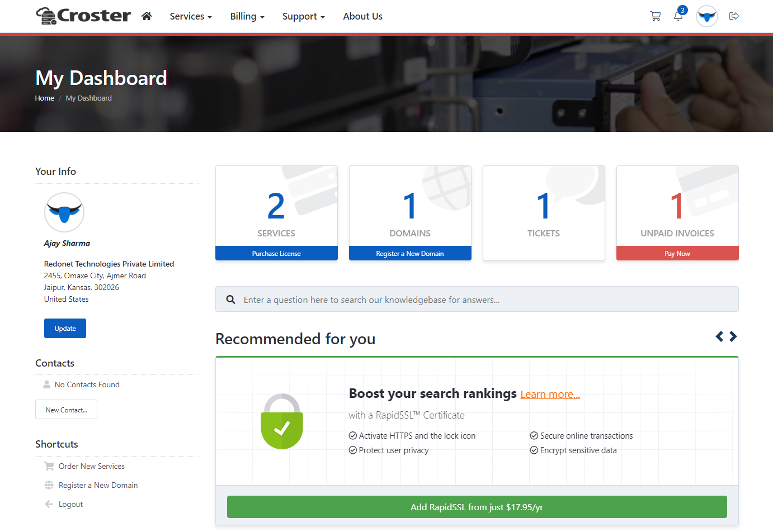Open the Tickets summary card
This screenshot has width=773, height=532.
(543, 212)
